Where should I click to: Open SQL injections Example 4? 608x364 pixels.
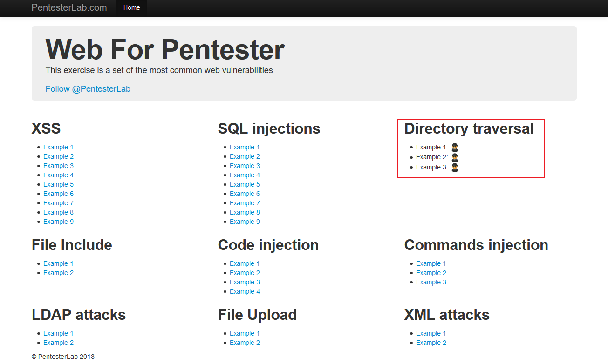pyautogui.click(x=245, y=175)
